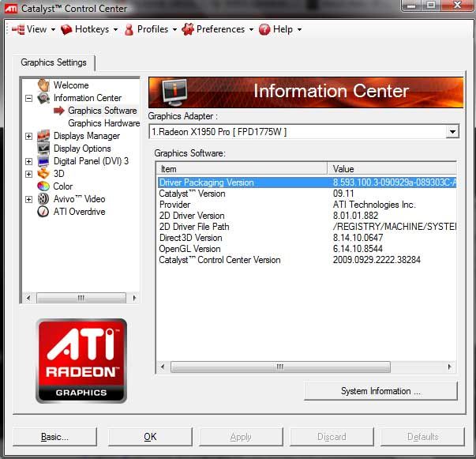This screenshot has height=459, width=476.
Task: Click the Welcome hand icon
Action: [x=43, y=85]
